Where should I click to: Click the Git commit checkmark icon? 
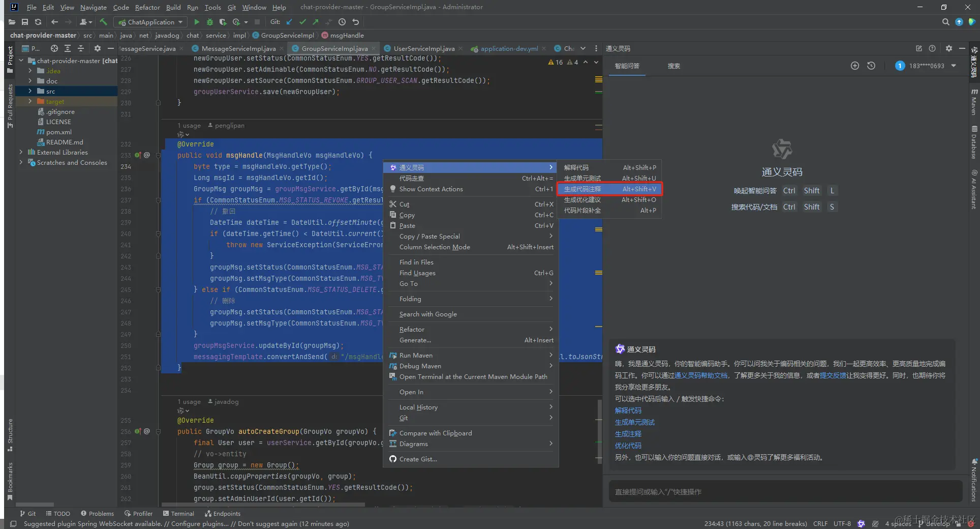tap(302, 22)
